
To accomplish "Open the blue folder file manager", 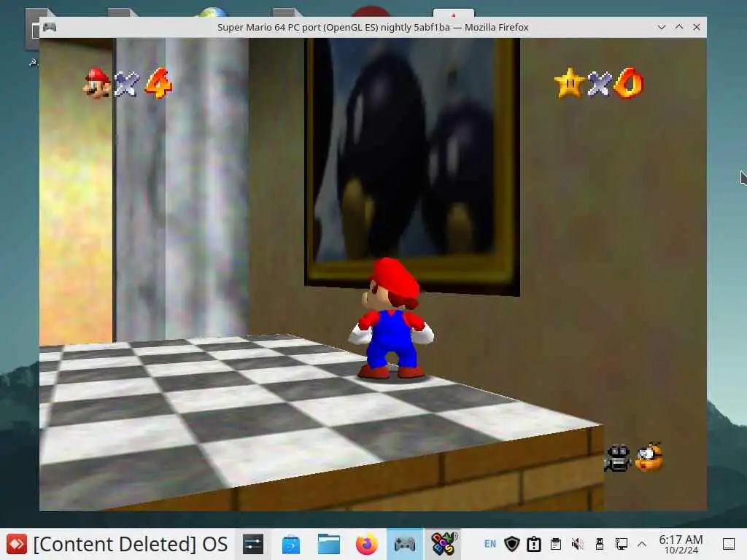I will 329,544.
